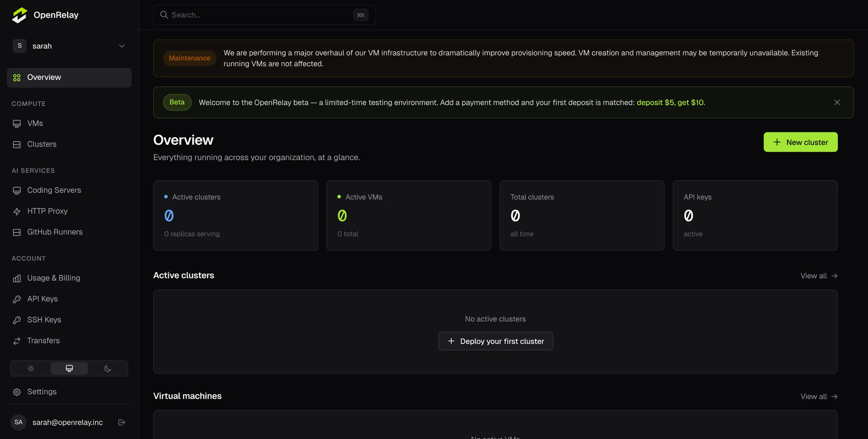Click the Transfers arrows icon

17,341
